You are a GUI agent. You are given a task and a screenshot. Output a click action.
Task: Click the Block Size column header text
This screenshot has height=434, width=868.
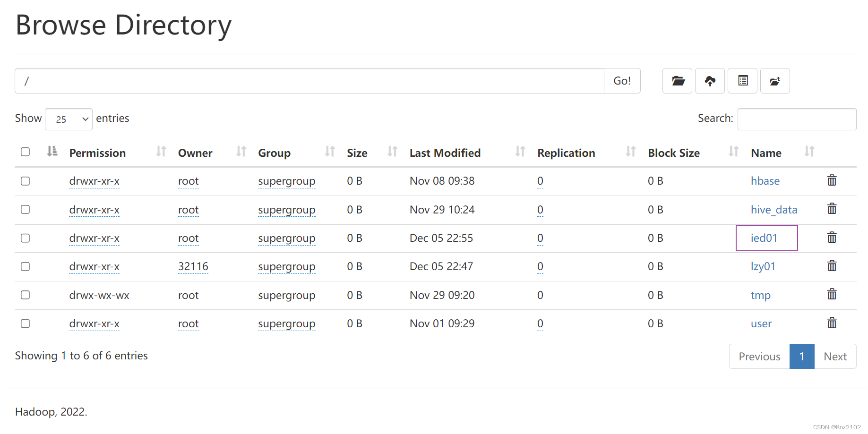674,153
